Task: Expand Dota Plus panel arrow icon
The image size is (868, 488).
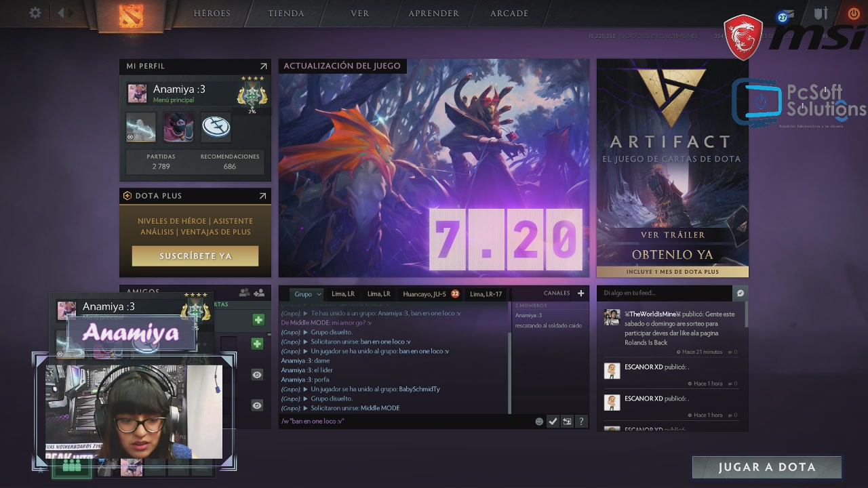Action: click(262, 196)
